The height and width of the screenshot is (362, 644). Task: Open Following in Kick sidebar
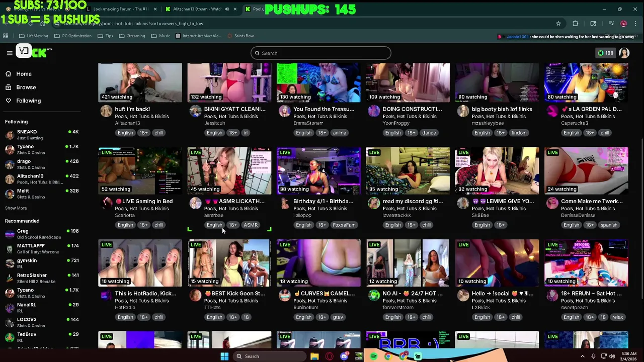28,101
